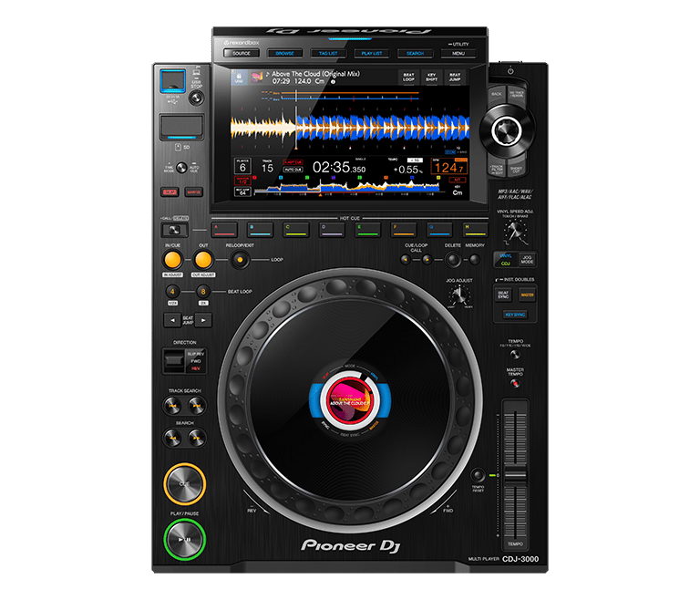Tap KEY SHIFT on the touchscreen

coord(432,77)
